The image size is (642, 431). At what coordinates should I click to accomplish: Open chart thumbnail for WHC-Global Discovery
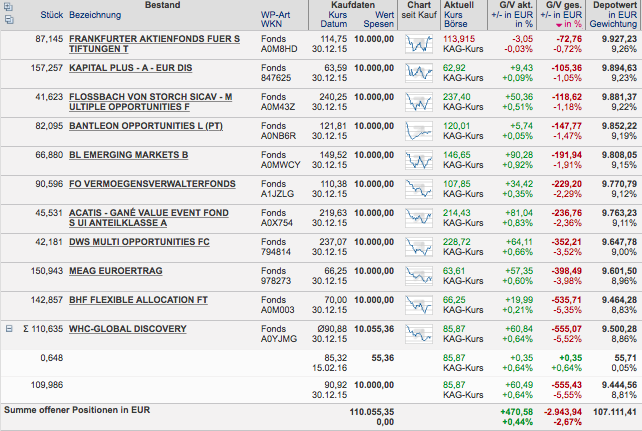point(419,334)
